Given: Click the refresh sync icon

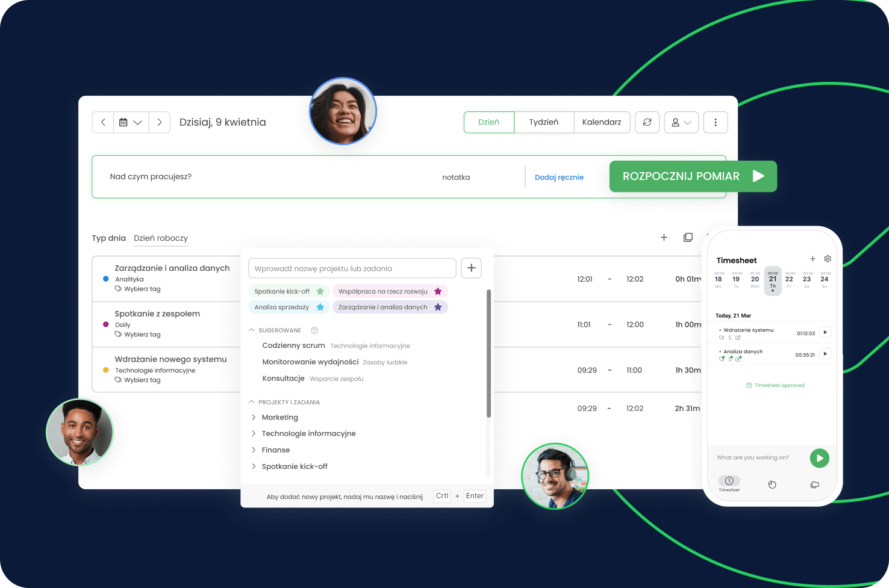Looking at the screenshot, I should 647,122.
